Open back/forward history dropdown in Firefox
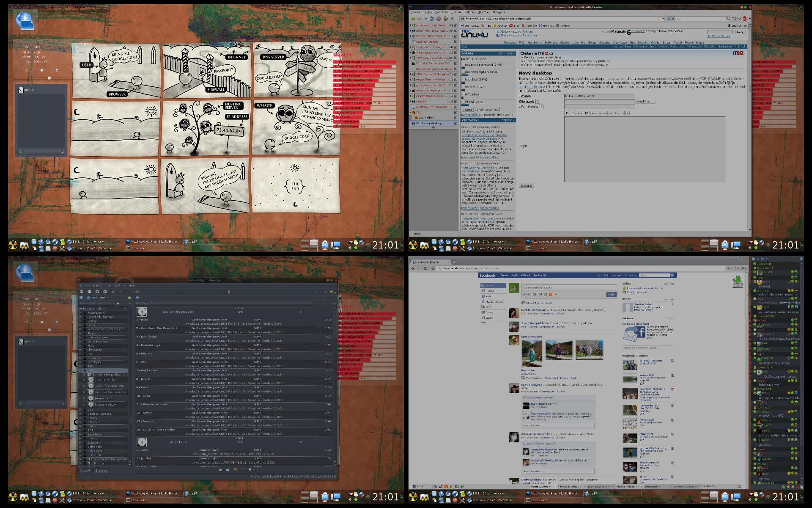Viewport: 812px width, 508px height. (x=426, y=19)
